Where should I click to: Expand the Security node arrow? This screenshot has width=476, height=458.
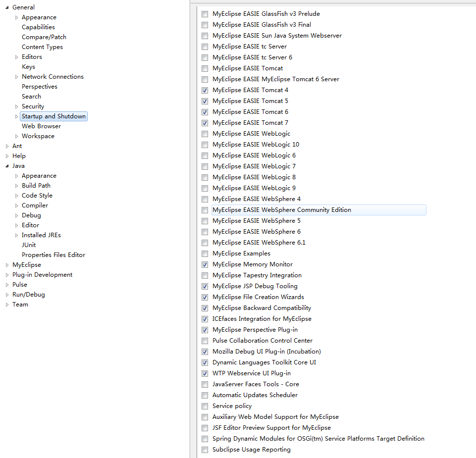16,106
